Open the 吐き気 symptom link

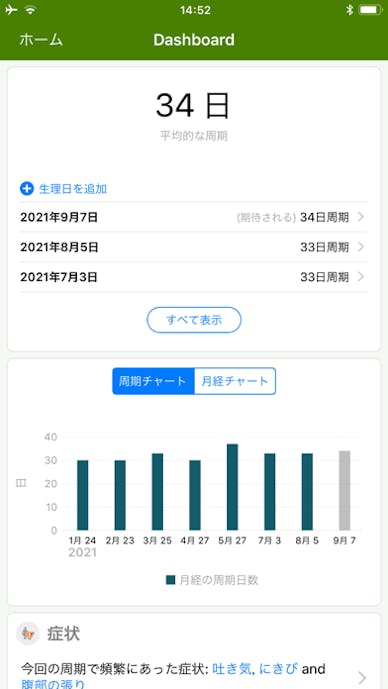point(232,669)
